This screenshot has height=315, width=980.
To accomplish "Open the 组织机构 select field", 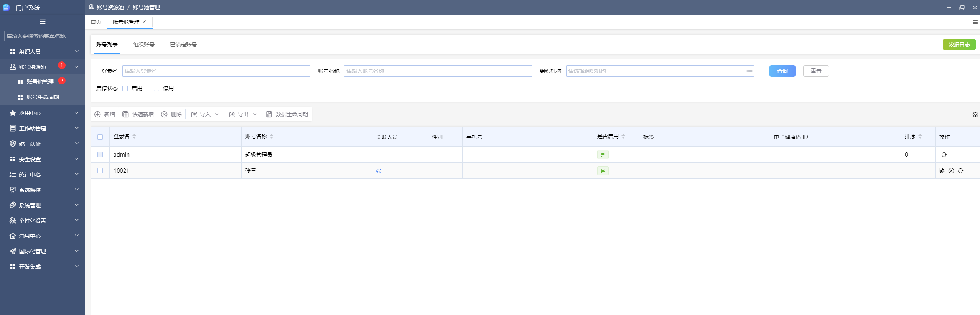I will click(x=660, y=71).
